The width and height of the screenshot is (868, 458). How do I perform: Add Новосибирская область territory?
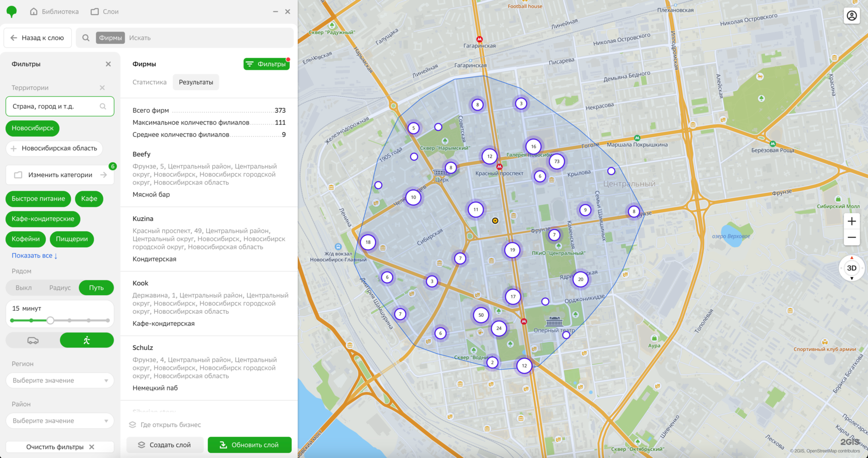(x=54, y=148)
